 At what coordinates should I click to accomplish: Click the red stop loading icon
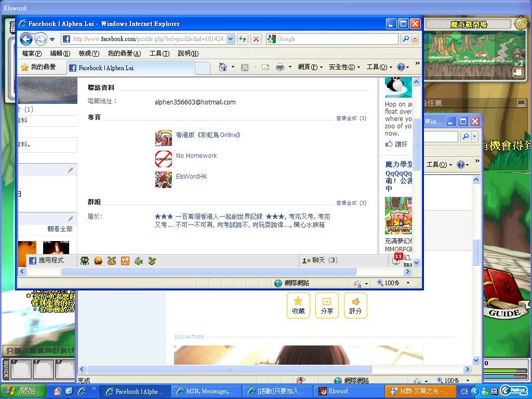point(256,39)
